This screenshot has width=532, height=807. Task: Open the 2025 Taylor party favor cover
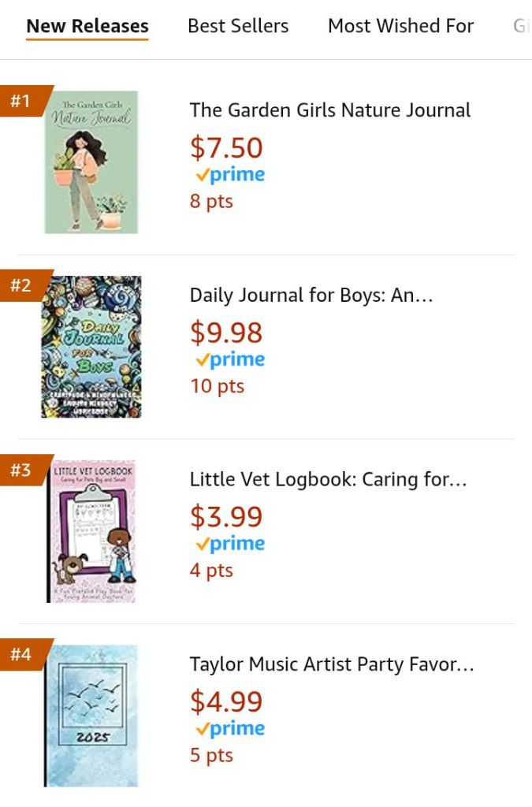[91, 716]
